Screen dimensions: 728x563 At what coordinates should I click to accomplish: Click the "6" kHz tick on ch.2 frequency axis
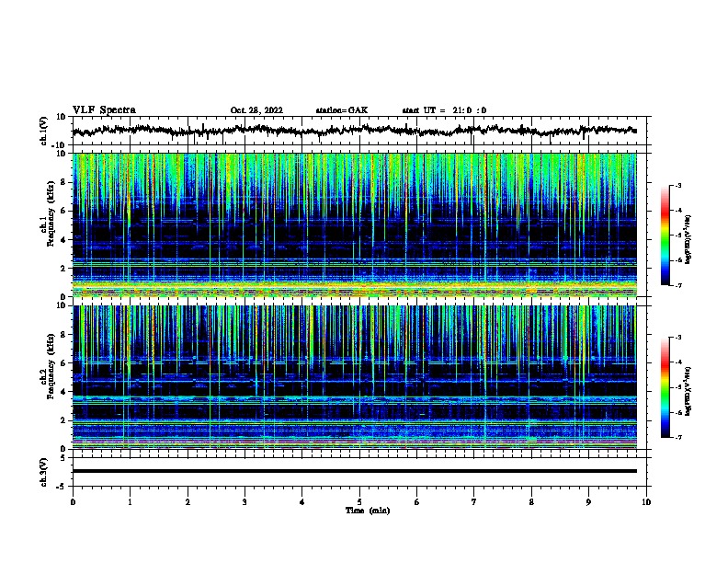pyautogui.click(x=63, y=363)
